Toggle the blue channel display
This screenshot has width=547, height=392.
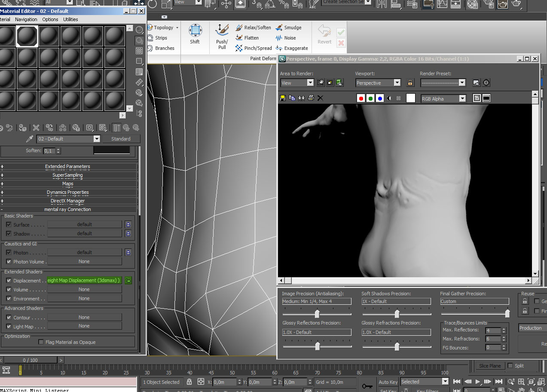380,98
